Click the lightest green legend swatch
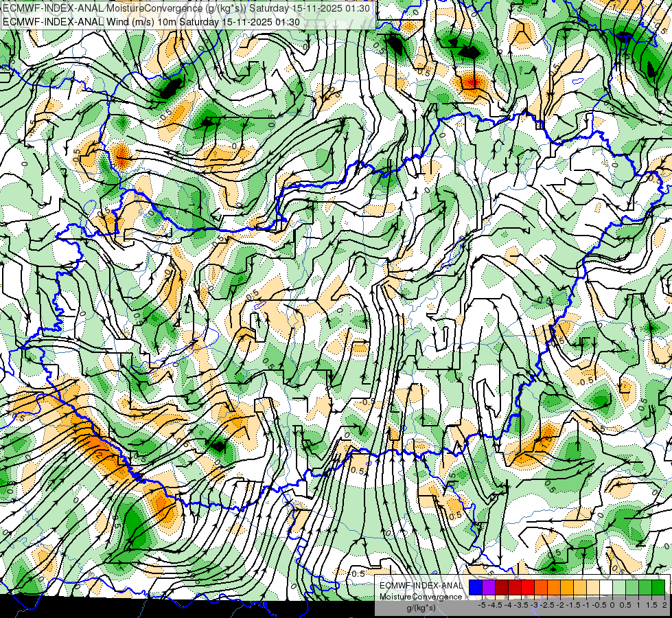 click(619, 588)
